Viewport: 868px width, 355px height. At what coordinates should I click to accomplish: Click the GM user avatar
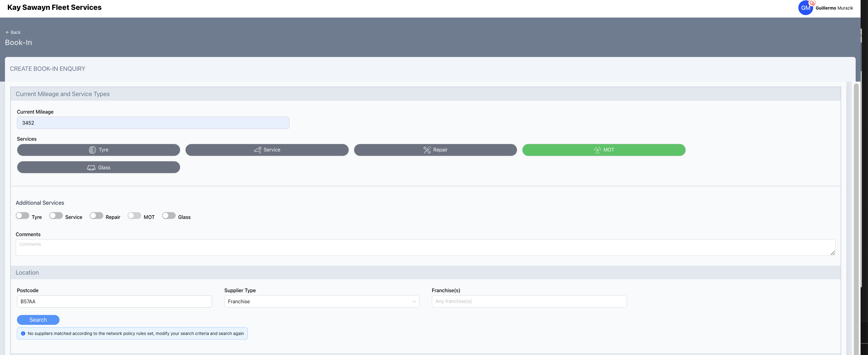coord(805,8)
